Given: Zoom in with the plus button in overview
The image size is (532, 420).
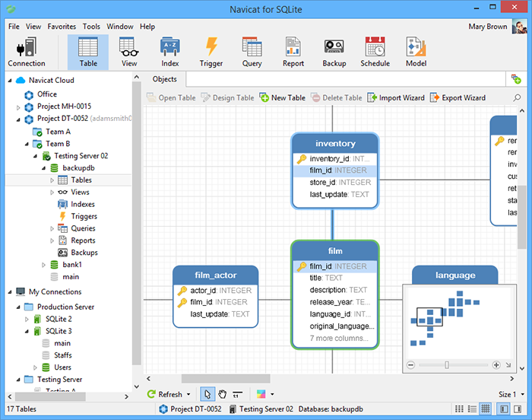Looking at the screenshot, I should [496, 365].
